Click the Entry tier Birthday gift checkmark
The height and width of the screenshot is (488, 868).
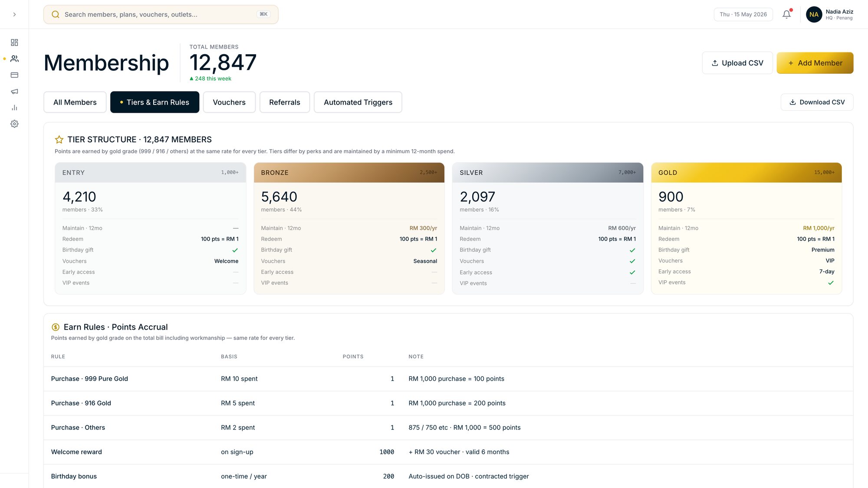tap(235, 250)
